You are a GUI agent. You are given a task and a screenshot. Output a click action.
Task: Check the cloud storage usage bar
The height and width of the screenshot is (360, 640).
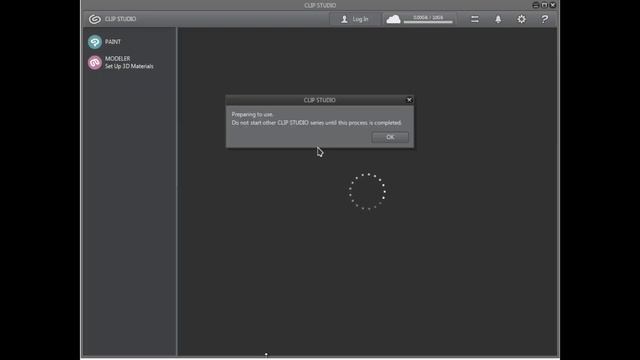coord(428,22)
